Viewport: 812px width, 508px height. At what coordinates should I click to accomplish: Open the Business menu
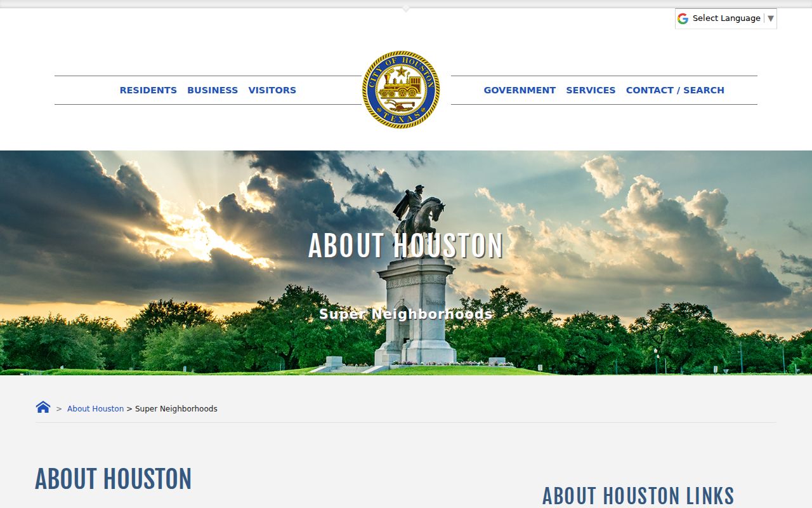point(213,90)
